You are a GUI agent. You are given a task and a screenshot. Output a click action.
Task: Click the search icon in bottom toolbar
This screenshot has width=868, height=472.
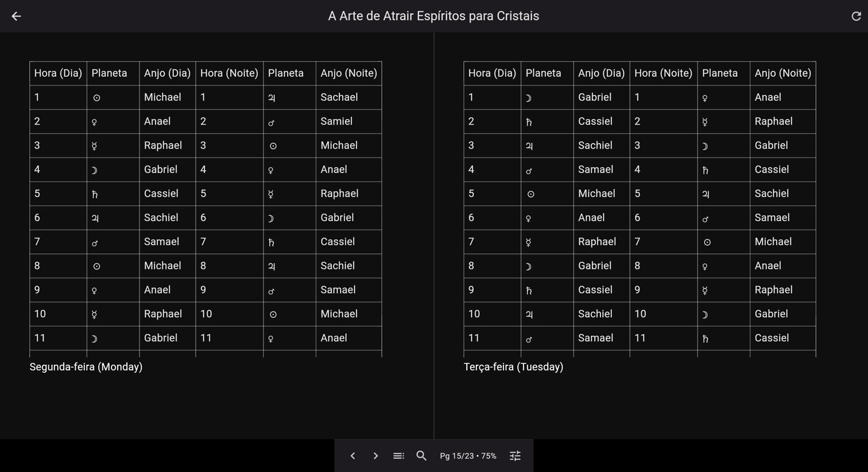[421, 455]
